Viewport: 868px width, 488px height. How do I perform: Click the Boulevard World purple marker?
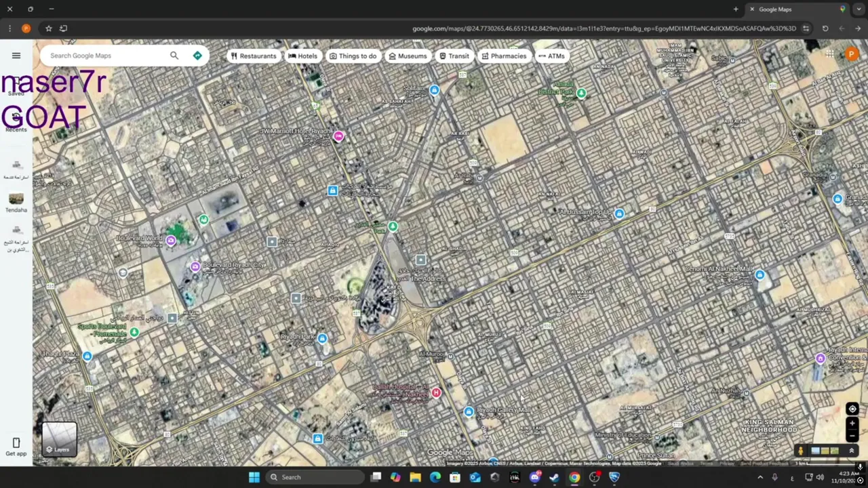coord(171,241)
